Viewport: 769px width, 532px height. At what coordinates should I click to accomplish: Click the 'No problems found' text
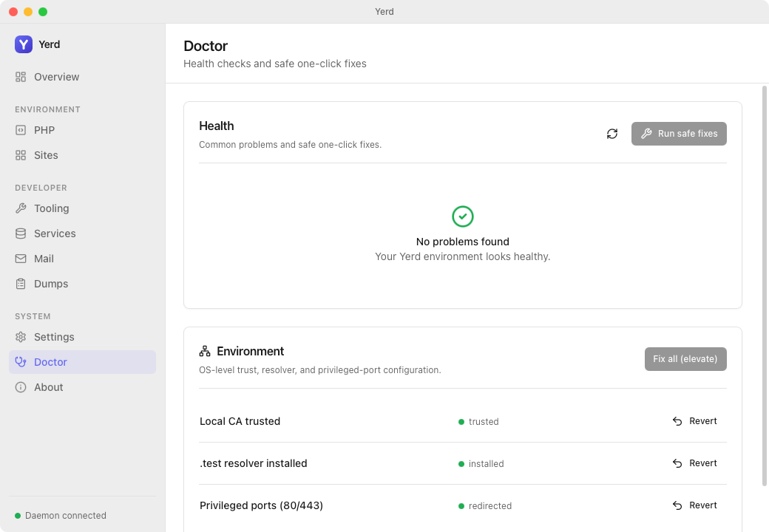(x=462, y=242)
